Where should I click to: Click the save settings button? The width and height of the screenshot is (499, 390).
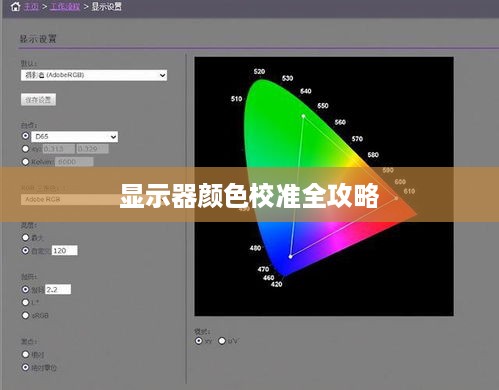coord(38,99)
